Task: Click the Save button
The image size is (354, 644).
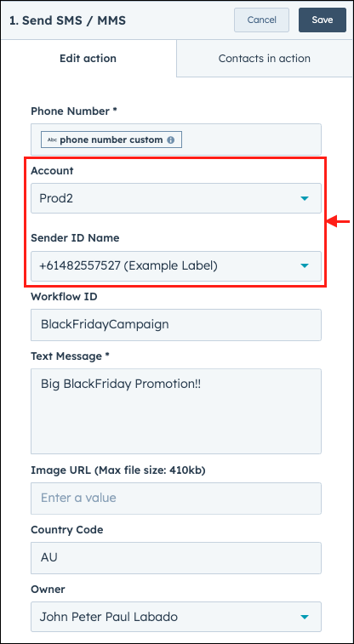Action: 323,20
